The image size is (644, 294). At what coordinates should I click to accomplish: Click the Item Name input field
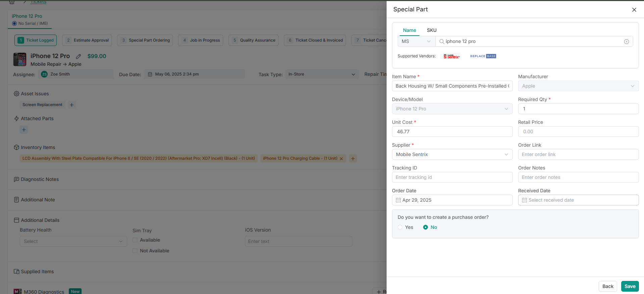tap(452, 86)
